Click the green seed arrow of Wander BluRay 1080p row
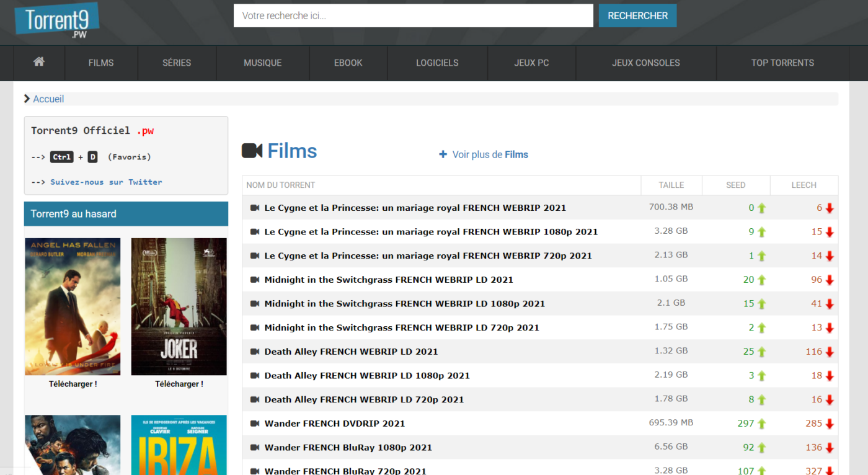 click(761, 447)
